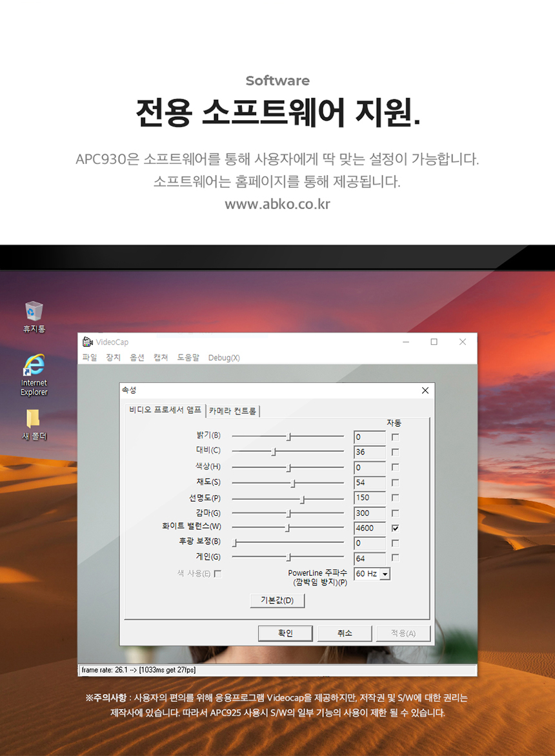Viewport: 555px width, 756px height.
Task: Click the VideoCap window title text
Action: click(x=112, y=342)
